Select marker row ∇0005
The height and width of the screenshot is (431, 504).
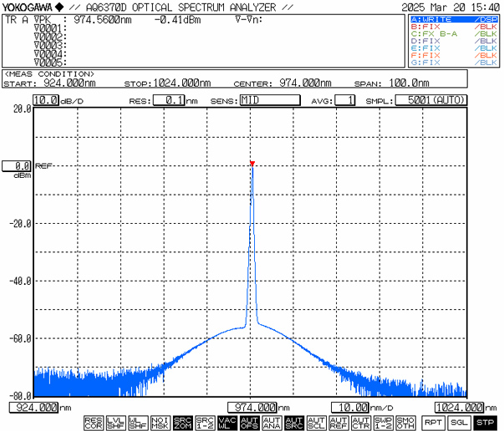click(x=50, y=62)
